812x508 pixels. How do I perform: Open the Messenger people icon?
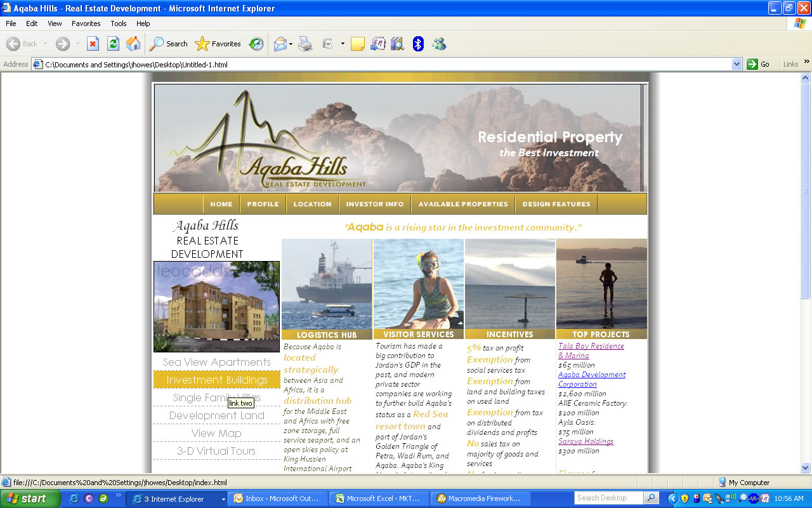pos(438,44)
